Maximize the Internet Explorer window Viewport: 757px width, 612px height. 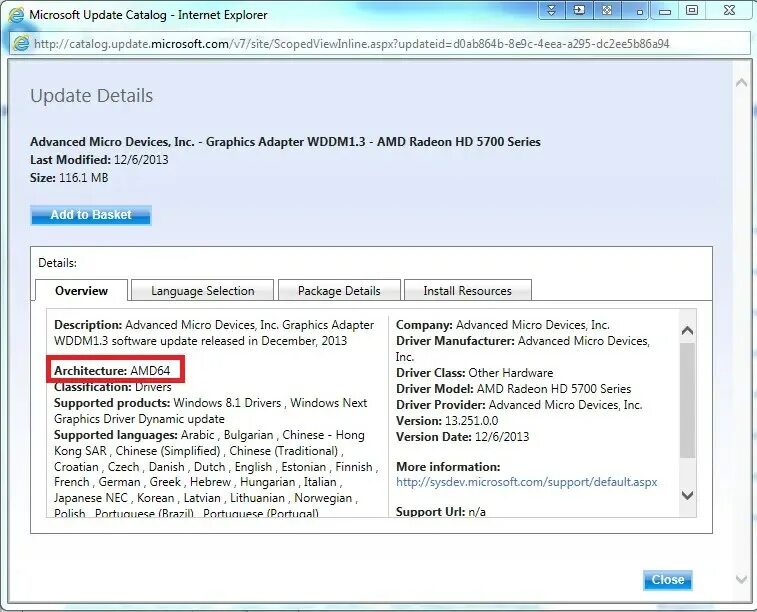tap(692, 10)
